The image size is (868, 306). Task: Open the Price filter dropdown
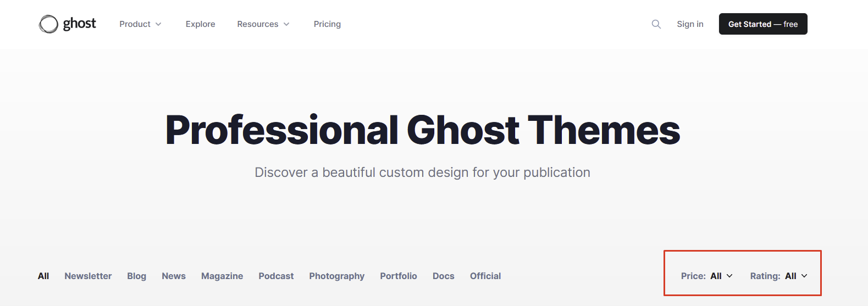coord(706,276)
